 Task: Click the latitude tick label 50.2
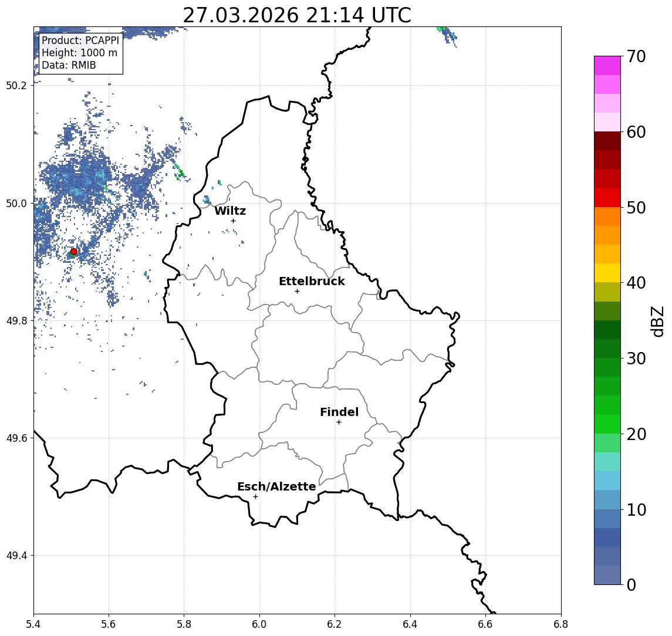pyautogui.click(x=16, y=85)
